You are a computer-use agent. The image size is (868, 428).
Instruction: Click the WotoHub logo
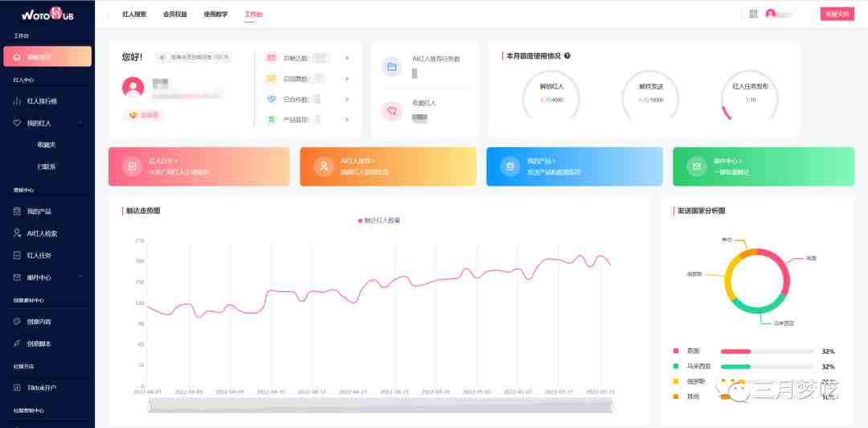(47, 14)
